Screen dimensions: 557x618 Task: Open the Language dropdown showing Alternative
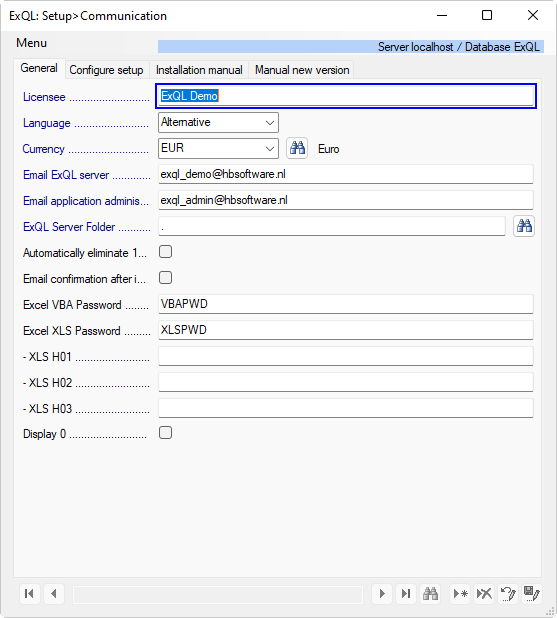(218, 122)
